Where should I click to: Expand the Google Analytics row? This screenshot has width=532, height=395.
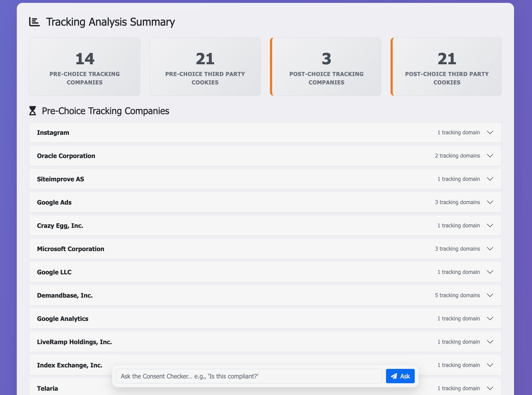490,319
